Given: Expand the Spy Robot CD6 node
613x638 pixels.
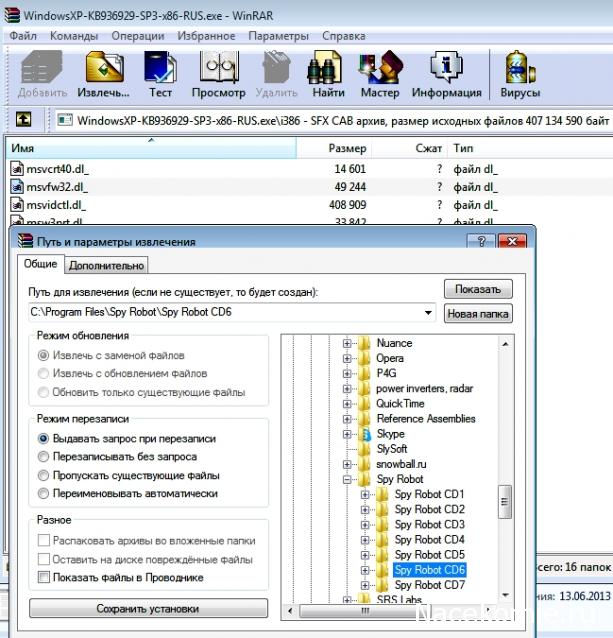Looking at the screenshot, I should point(365,570).
